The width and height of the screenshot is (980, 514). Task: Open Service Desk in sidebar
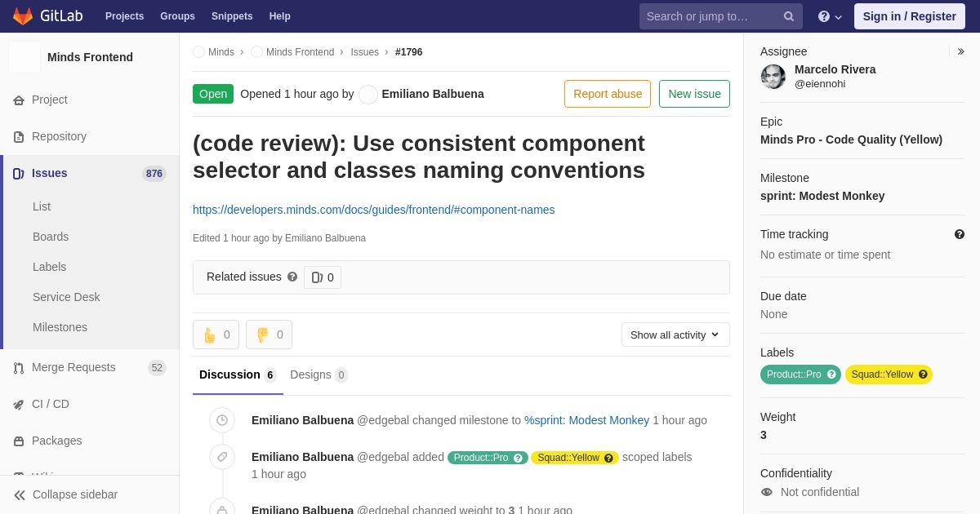pyautogui.click(x=66, y=297)
